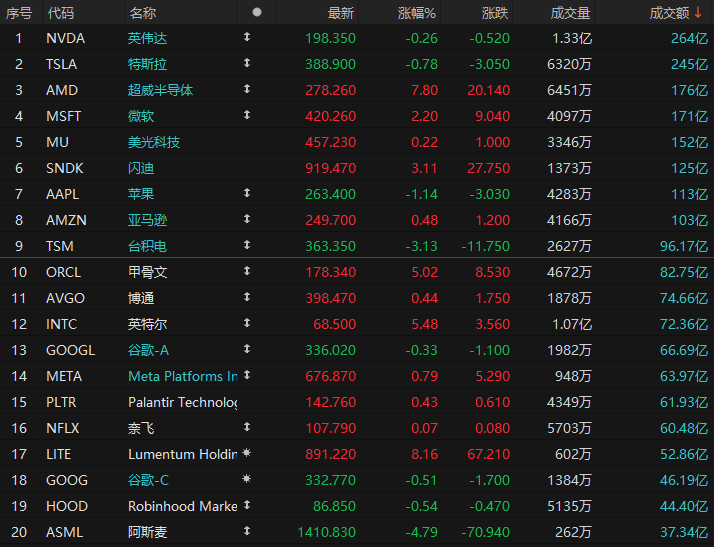Select the INTC ticker code
Image resolution: width=714 pixels, height=547 pixels.
coord(61,324)
